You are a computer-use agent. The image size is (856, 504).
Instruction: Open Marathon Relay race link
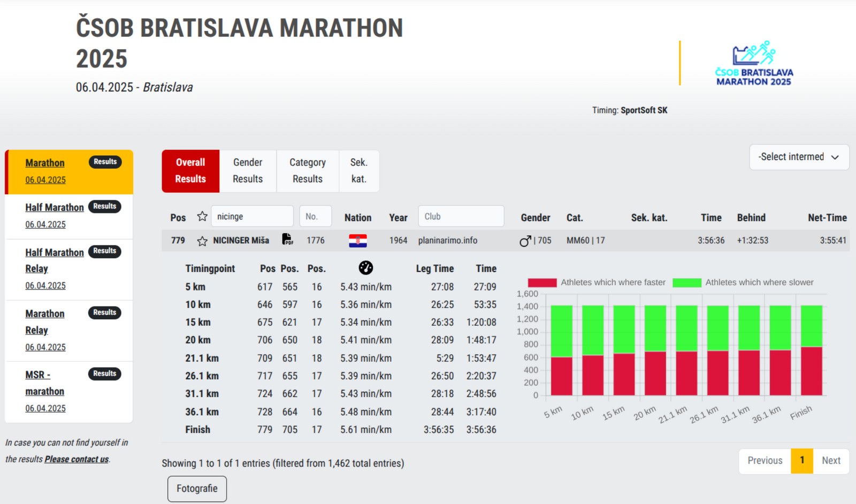(x=45, y=322)
